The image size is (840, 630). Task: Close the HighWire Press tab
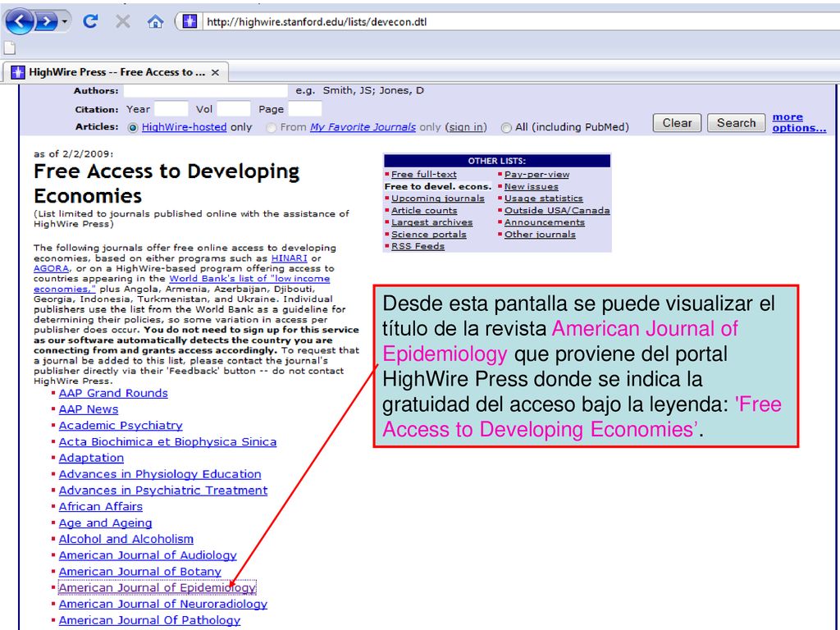click(x=216, y=72)
